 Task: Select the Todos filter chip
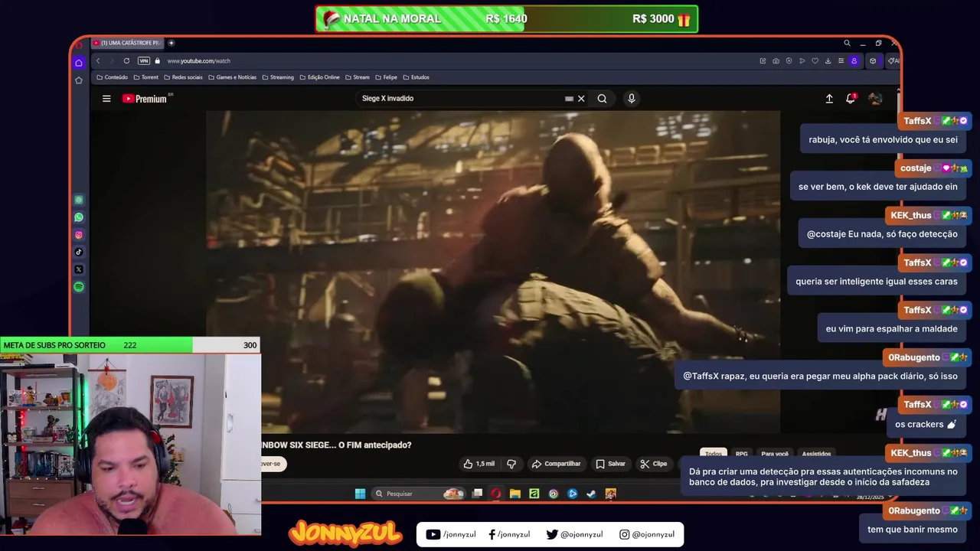[714, 454]
